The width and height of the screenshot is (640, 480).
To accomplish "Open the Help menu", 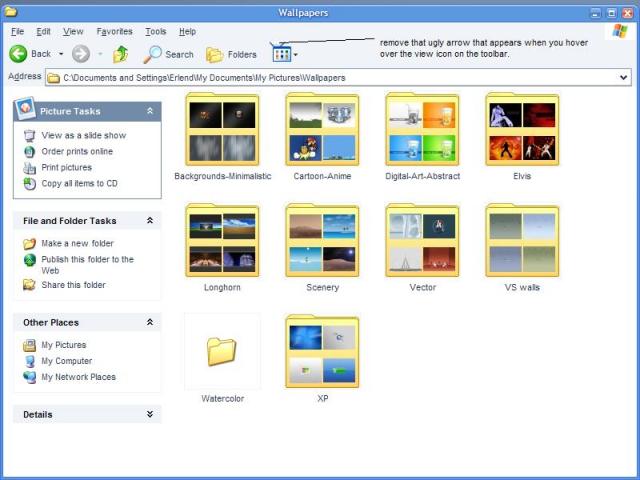I will tap(187, 31).
